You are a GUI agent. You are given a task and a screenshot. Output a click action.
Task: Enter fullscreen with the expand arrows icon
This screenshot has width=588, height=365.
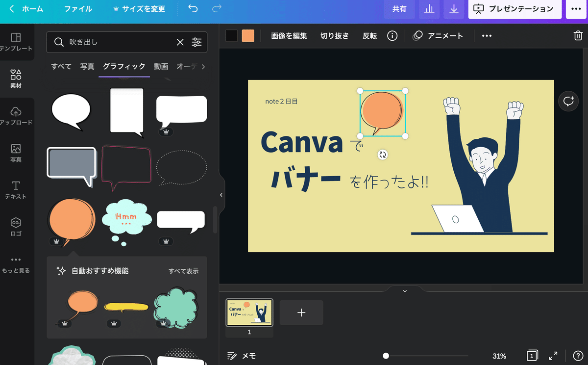[x=553, y=356]
